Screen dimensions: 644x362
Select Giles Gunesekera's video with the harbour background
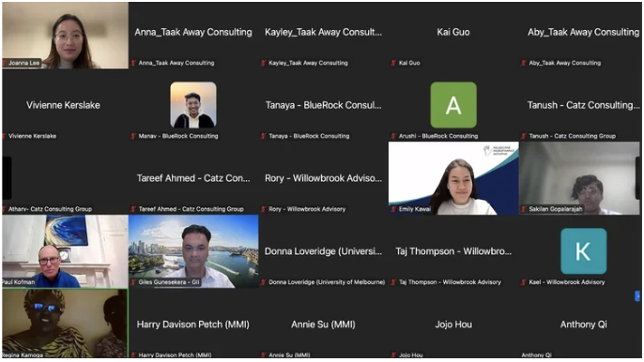click(x=193, y=251)
